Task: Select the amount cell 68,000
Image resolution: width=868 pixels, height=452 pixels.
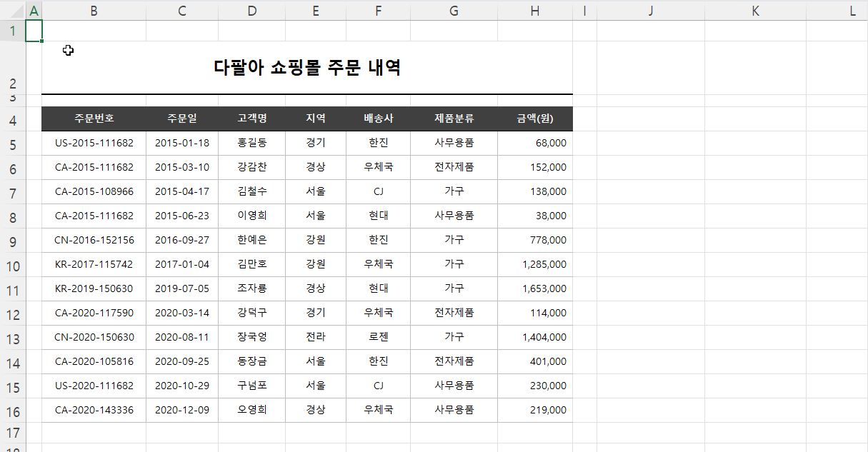Action: [x=534, y=143]
